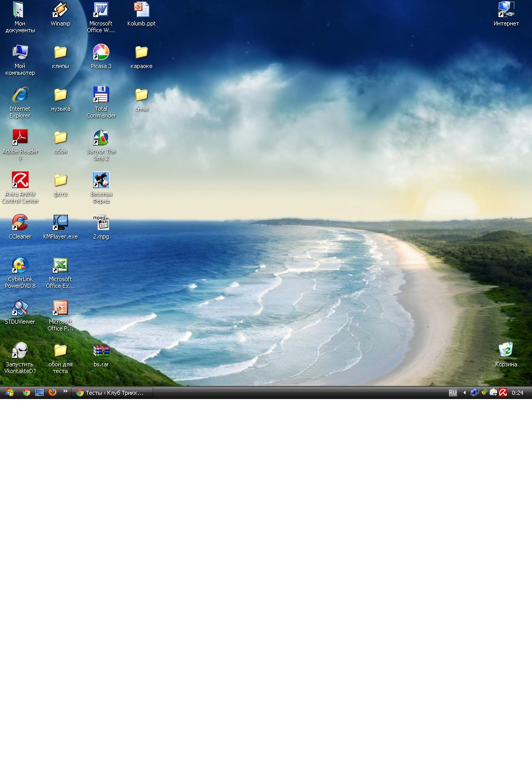Click the CCleaner desktop icon
Image resolution: width=532 pixels, height=757 pixels.
(20, 223)
